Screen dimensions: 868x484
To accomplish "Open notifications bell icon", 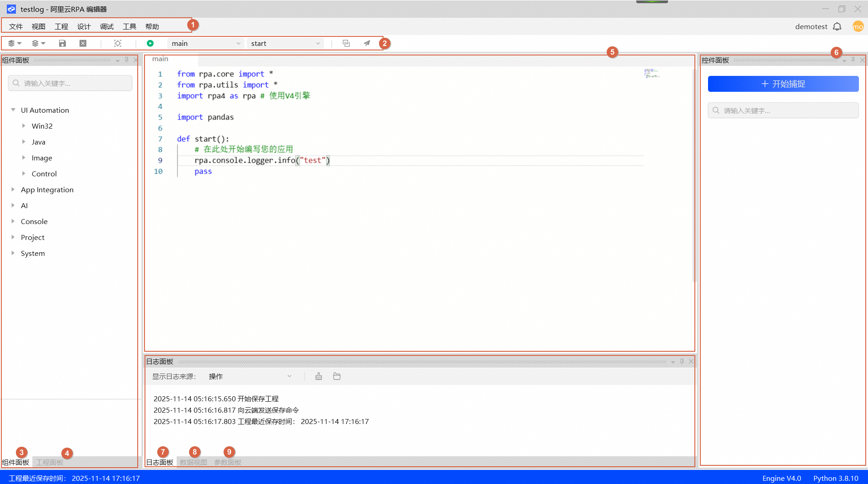I will pos(837,26).
